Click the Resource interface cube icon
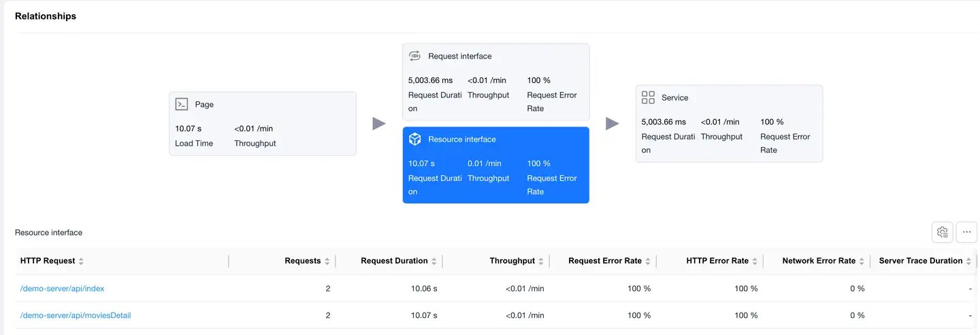Viewport: 980px width, 335px height. 414,139
